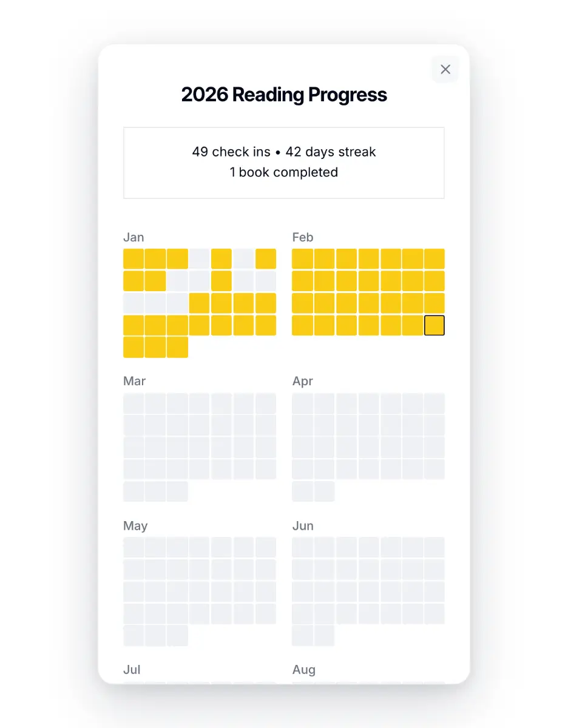The height and width of the screenshot is (728, 568).
Task: Click the 49 check ins streak summary
Action: coord(284,152)
